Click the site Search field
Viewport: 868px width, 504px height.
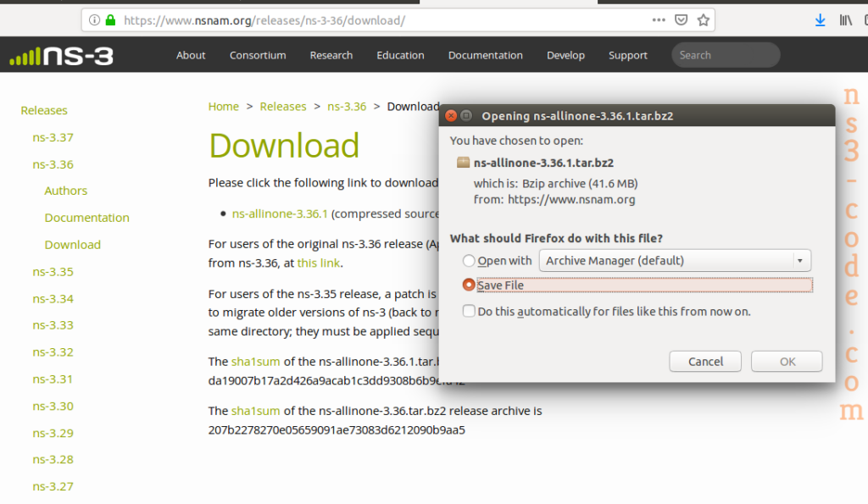[726, 55]
